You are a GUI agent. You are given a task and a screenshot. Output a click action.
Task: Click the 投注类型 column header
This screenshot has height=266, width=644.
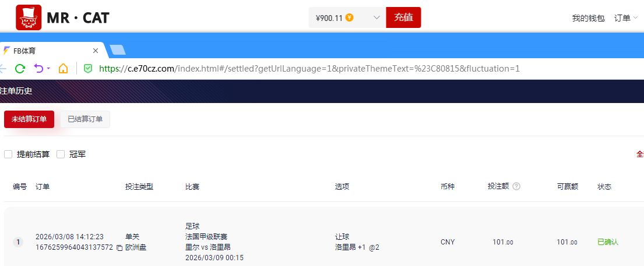pyautogui.click(x=139, y=187)
